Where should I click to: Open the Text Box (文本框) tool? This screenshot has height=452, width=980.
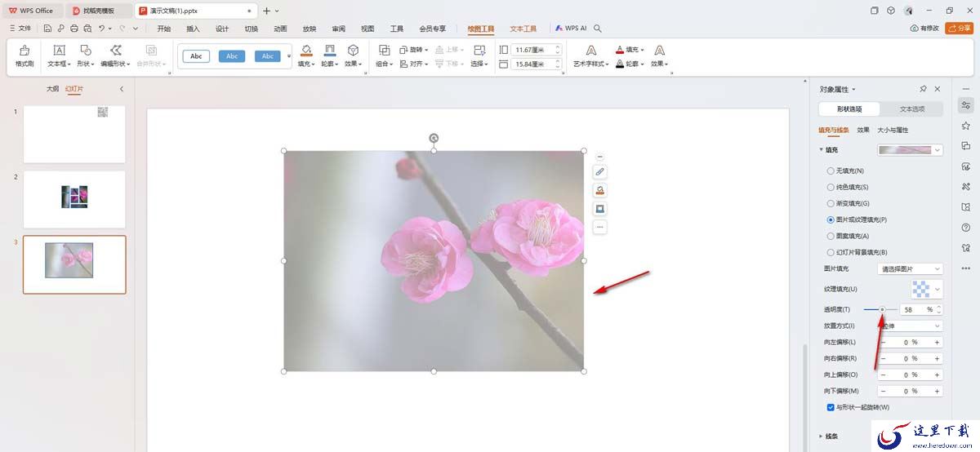tap(59, 51)
